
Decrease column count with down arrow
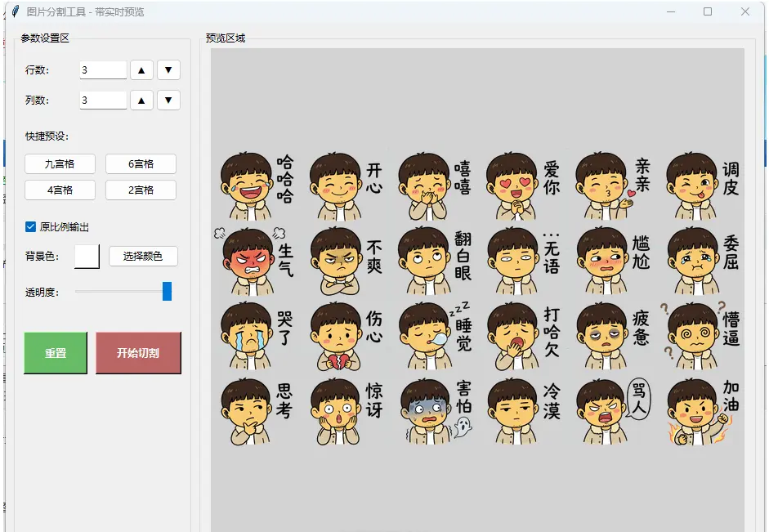(168, 101)
